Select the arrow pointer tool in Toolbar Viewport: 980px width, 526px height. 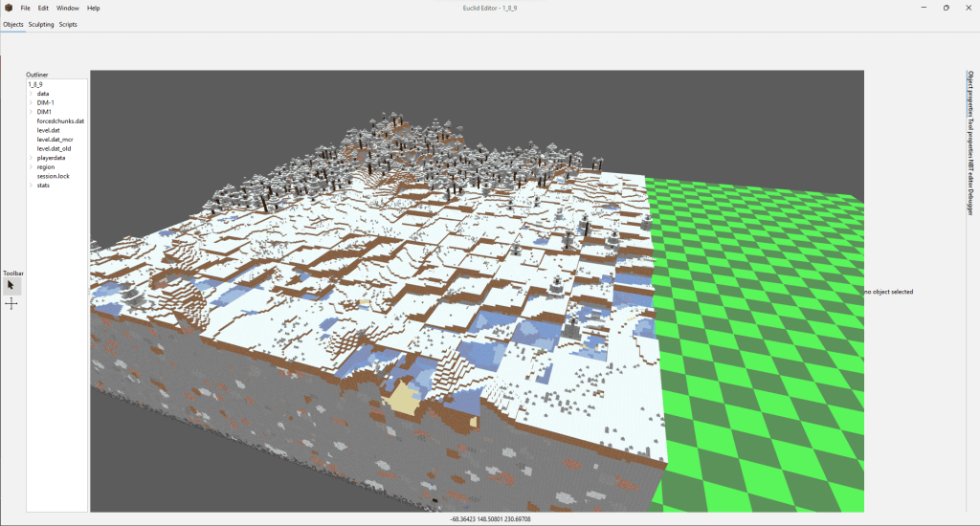(11, 286)
